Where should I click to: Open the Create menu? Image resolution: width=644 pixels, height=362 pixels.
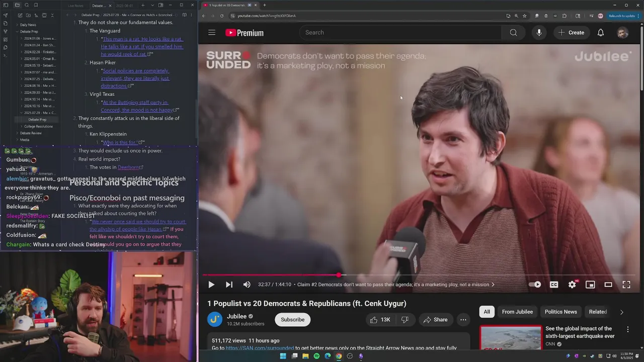(571, 33)
